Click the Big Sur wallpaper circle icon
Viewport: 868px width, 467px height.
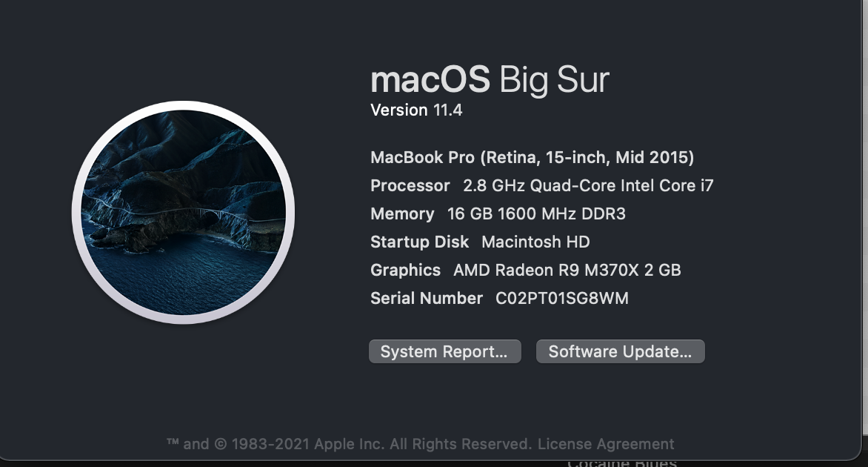(x=183, y=213)
